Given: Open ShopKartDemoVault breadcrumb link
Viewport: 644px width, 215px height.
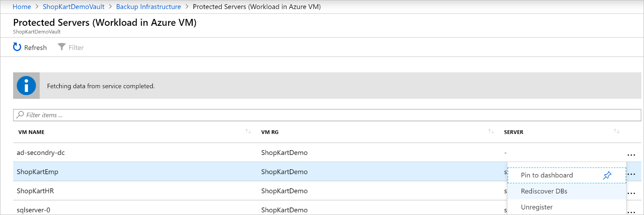Looking at the screenshot, I should [73, 7].
